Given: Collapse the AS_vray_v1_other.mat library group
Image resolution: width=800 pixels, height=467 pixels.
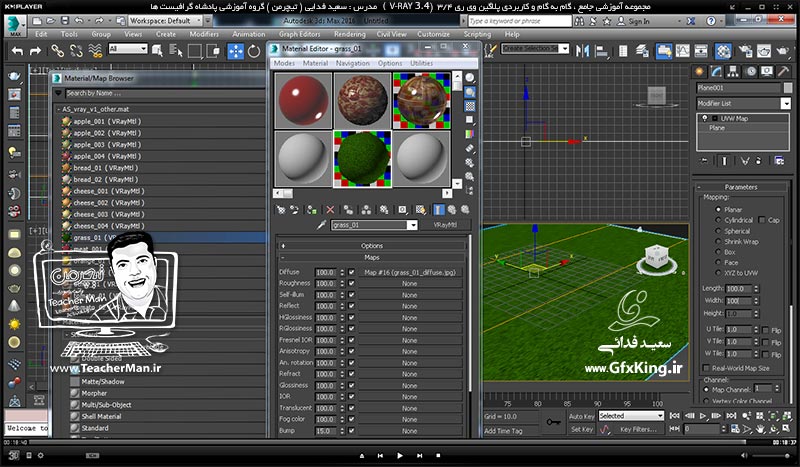Looking at the screenshot, I should 59,109.
